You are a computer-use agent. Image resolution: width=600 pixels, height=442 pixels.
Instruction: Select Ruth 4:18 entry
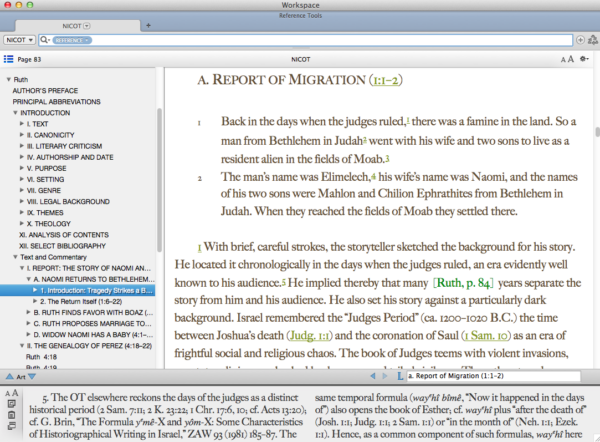[41, 357]
